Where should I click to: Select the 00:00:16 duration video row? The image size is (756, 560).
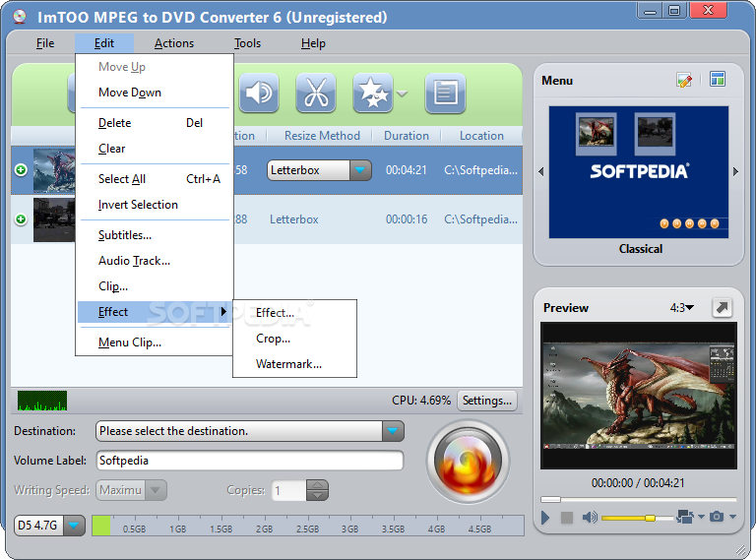coord(267,219)
